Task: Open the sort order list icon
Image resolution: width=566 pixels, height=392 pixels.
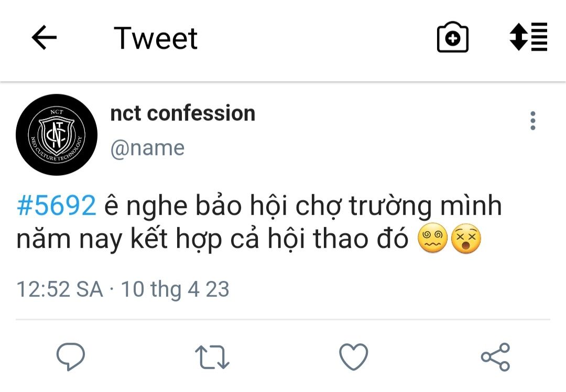Action: [x=528, y=37]
